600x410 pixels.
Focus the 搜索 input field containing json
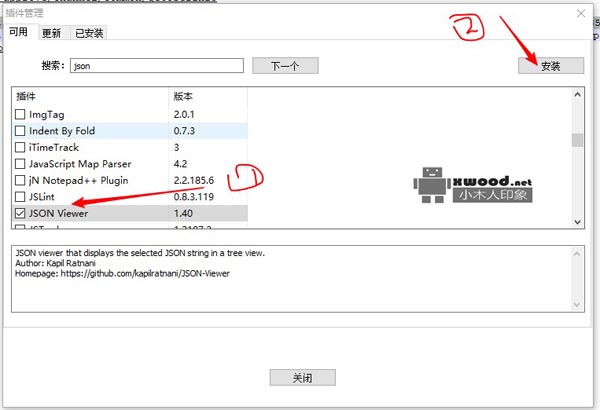157,65
